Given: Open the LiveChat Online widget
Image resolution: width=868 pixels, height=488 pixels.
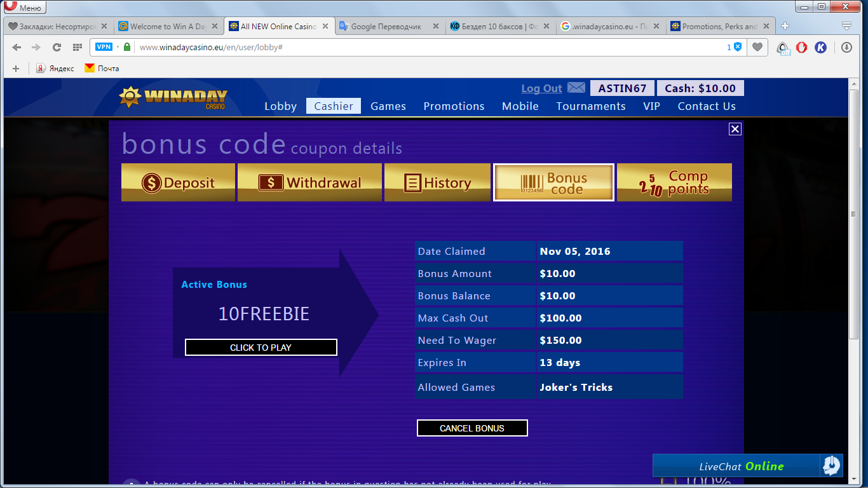Looking at the screenshot, I should click(748, 466).
